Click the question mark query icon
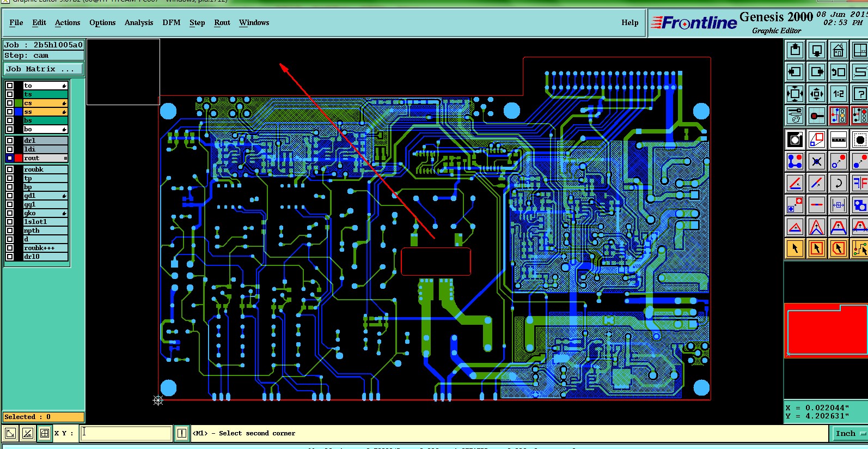 pyautogui.click(x=860, y=94)
